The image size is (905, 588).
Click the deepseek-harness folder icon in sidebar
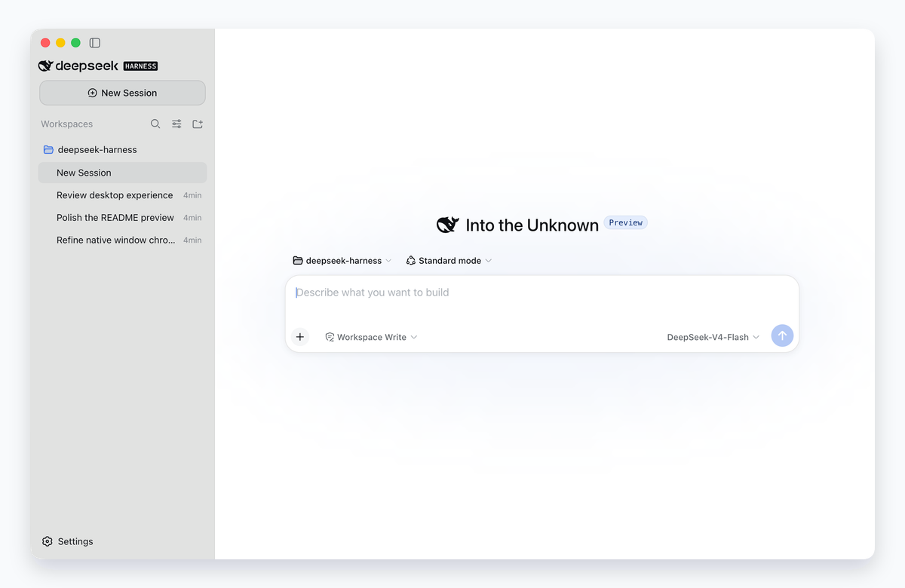(48, 149)
